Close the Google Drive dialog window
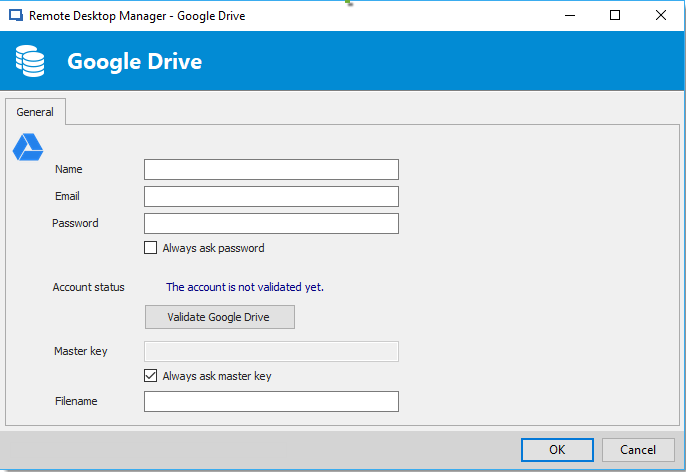The width and height of the screenshot is (686, 472). (661, 16)
